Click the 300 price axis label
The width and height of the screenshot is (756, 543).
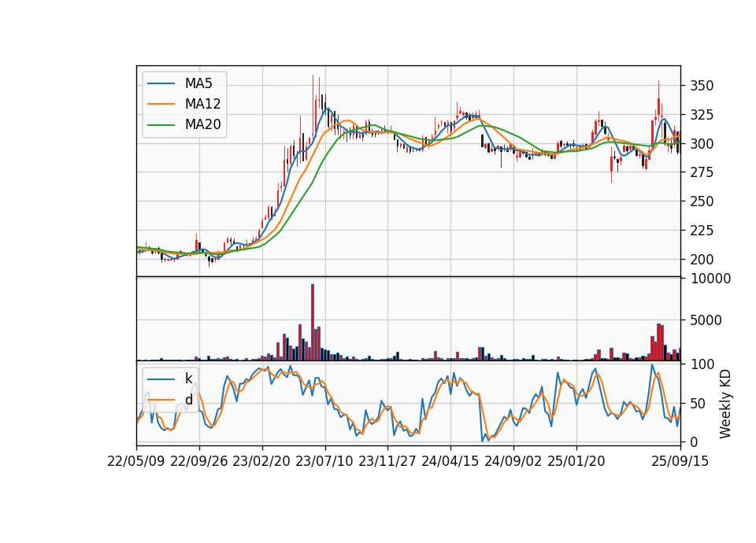pyautogui.click(x=702, y=144)
